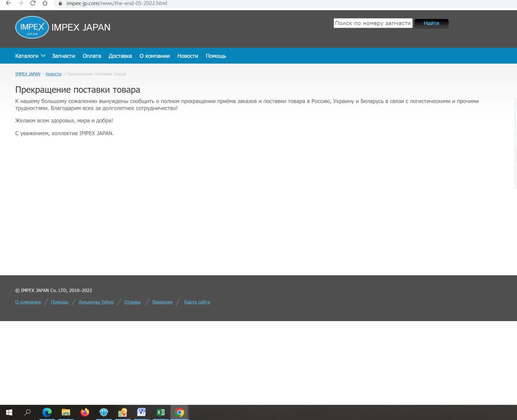This screenshot has height=420, width=517.
Task: Open the О компании nav item
Action: point(155,56)
